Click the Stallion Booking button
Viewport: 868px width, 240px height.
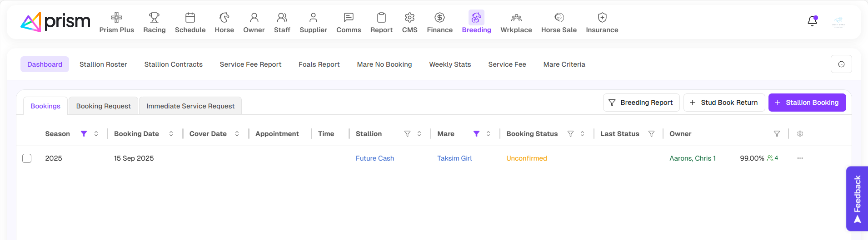tap(807, 103)
